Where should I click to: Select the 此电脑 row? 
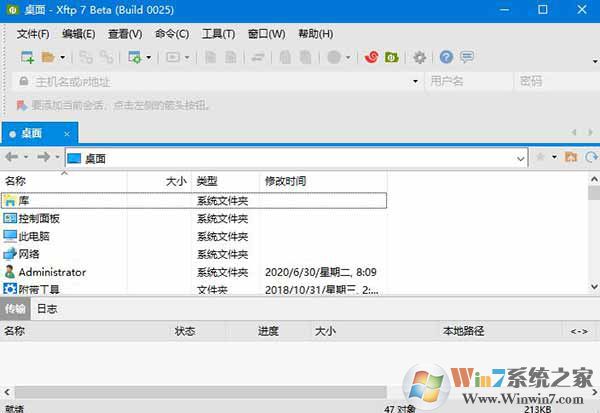(194, 237)
